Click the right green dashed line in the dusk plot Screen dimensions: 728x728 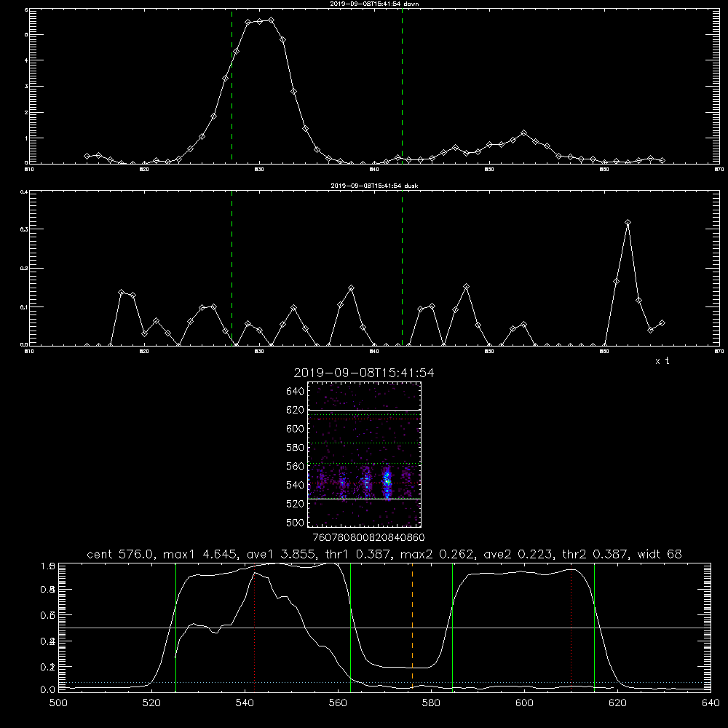tap(402, 268)
